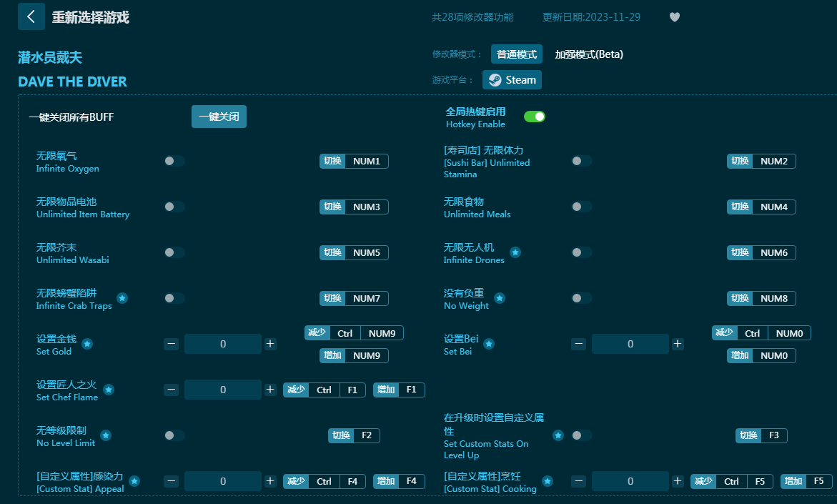Viewport: 837px width, 504px height.
Task: Focus the Custom Stat Cooking value field
Action: click(x=630, y=481)
